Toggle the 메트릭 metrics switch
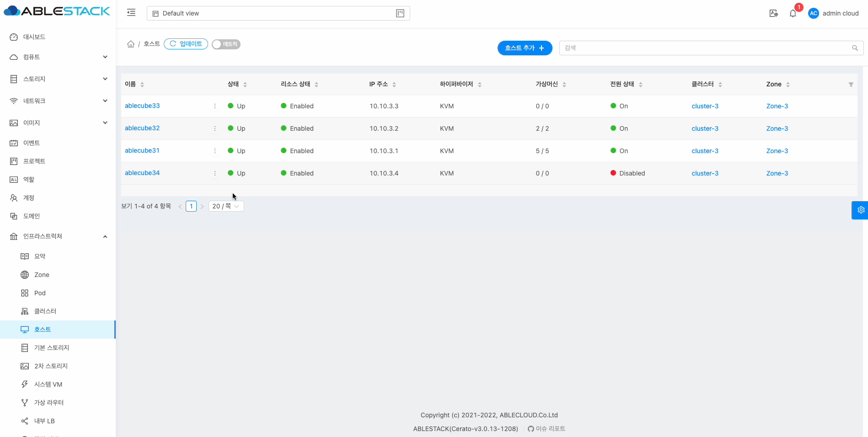This screenshot has height=437, width=868. (x=226, y=44)
